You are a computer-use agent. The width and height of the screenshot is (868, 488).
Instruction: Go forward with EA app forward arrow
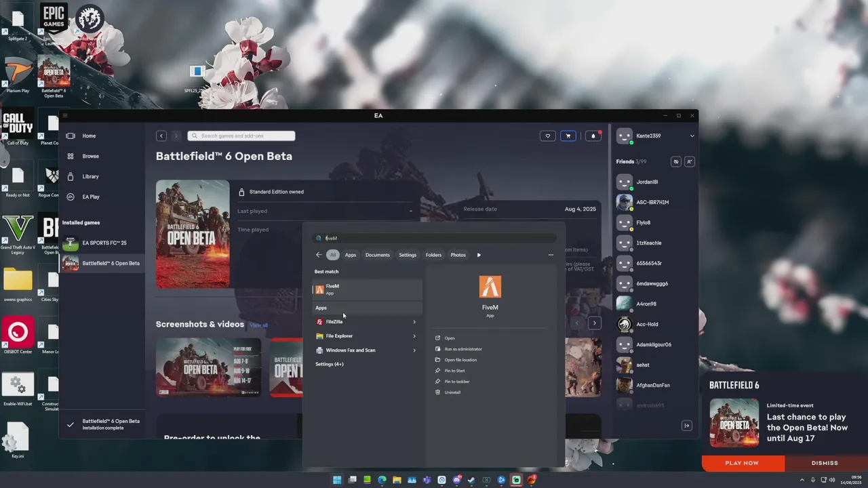click(176, 136)
